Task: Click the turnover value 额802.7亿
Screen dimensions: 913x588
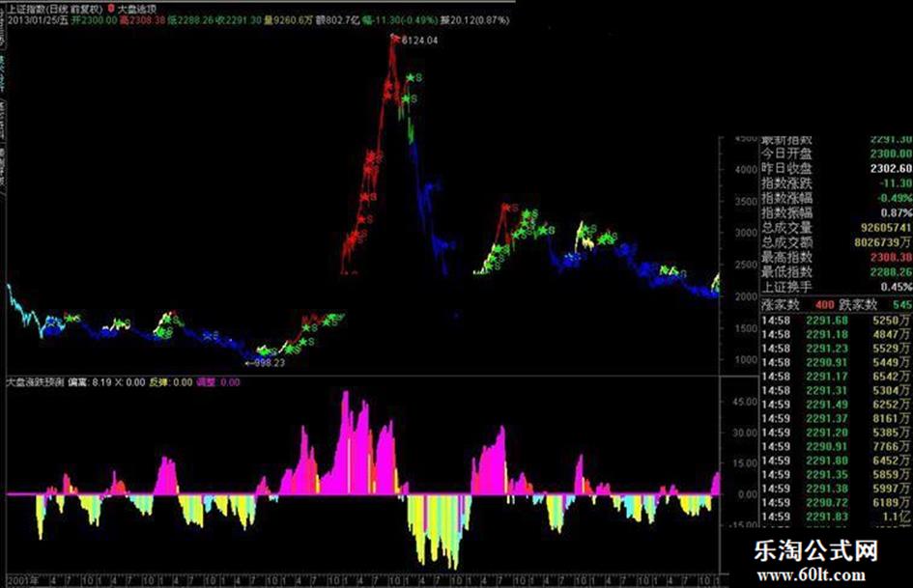Action: pos(338,20)
